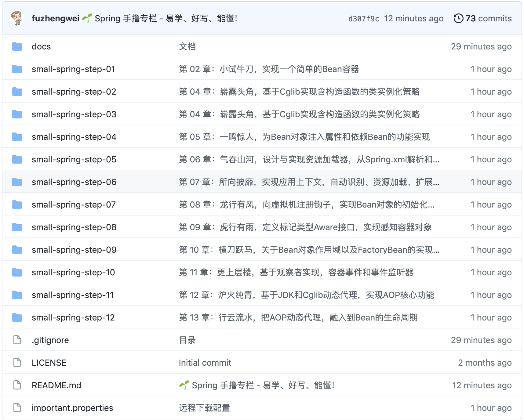Open the 目录 commit message for .gitignore
524x420 pixels.
pyautogui.click(x=187, y=340)
